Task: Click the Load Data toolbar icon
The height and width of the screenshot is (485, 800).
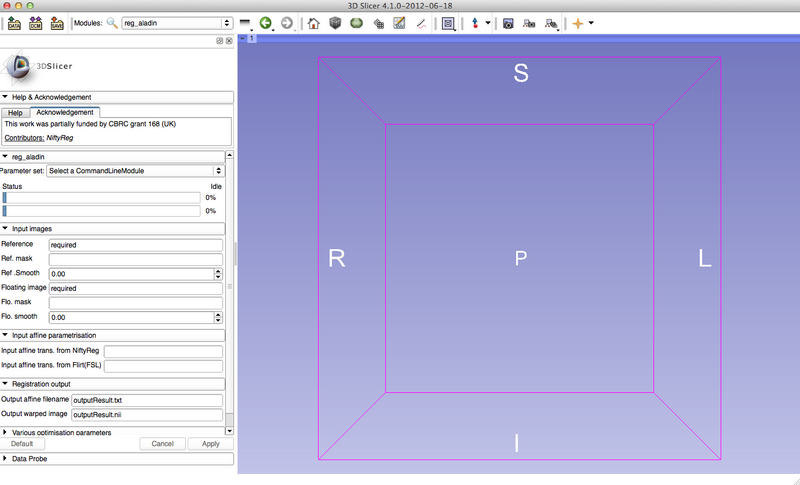Action: coord(14,22)
